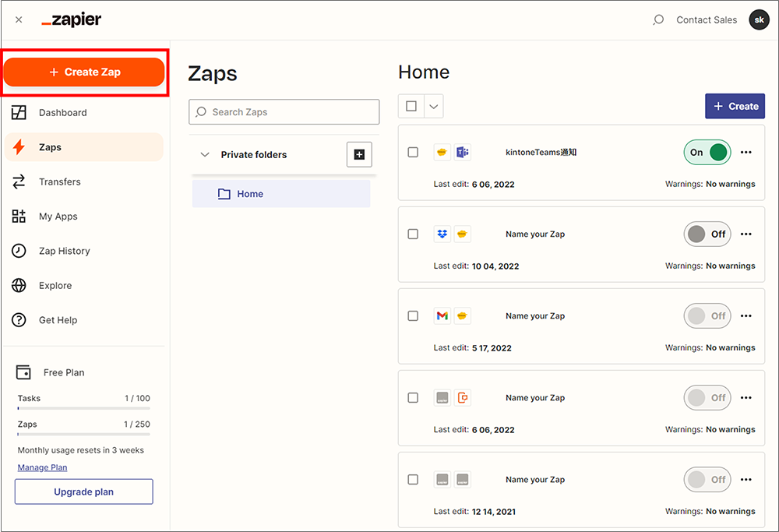Click the kintone icon on kintoneTeams通知 Zap

(442, 152)
